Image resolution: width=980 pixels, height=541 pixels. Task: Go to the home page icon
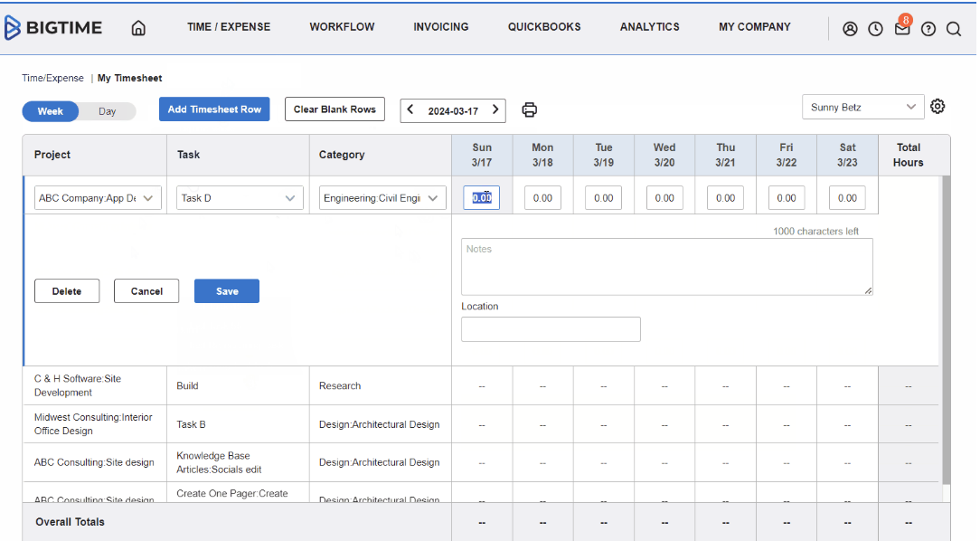pos(138,28)
